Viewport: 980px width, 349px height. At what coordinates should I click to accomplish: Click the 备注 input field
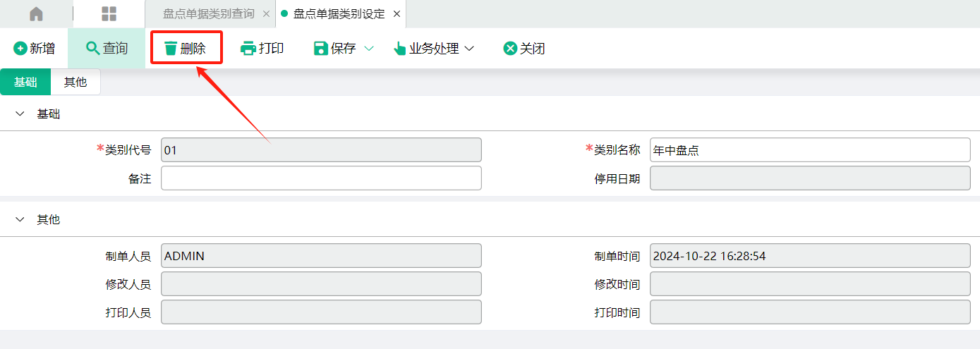(x=321, y=178)
